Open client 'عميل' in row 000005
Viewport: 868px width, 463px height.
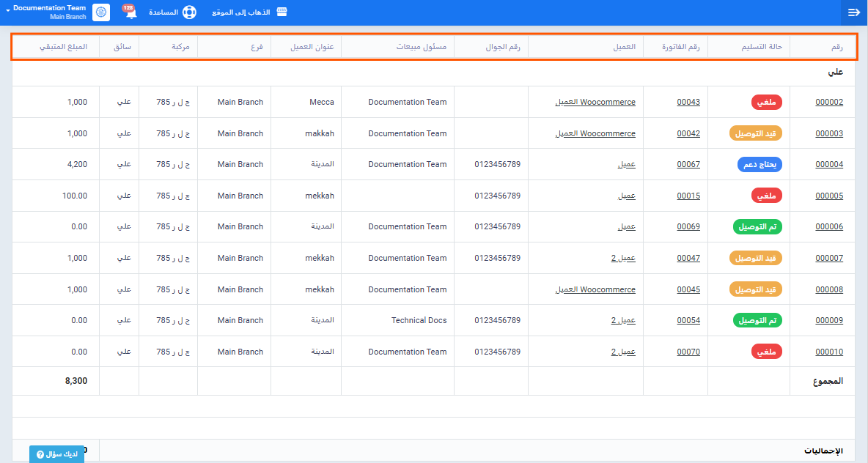(627, 196)
